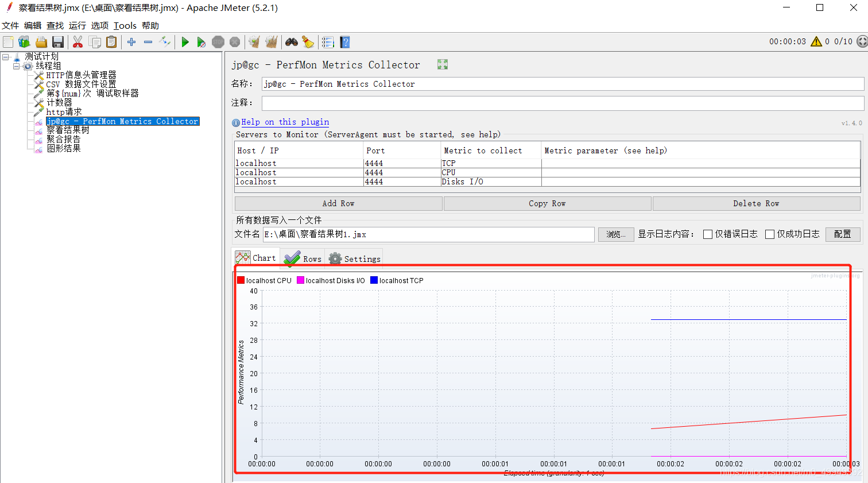
Task: Cut selected element with scissors icon
Action: [78, 42]
